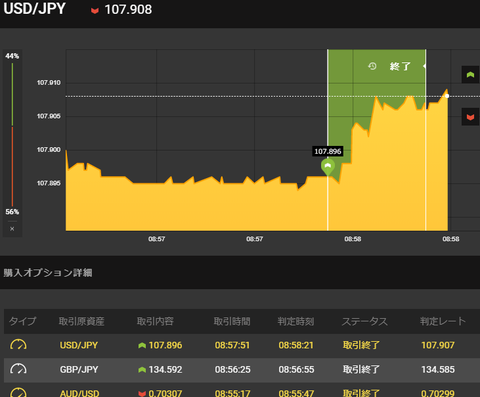This screenshot has height=397, width=480.
Task: Click 取引終了 status in USD/JPY row
Action: [x=361, y=345]
